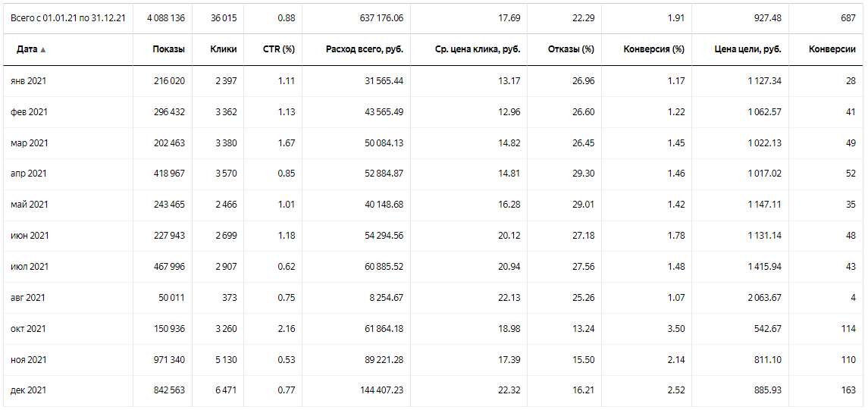Click Ср. цена клика, руб. header
The width and height of the screenshot is (868, 410).
point(478,49)
